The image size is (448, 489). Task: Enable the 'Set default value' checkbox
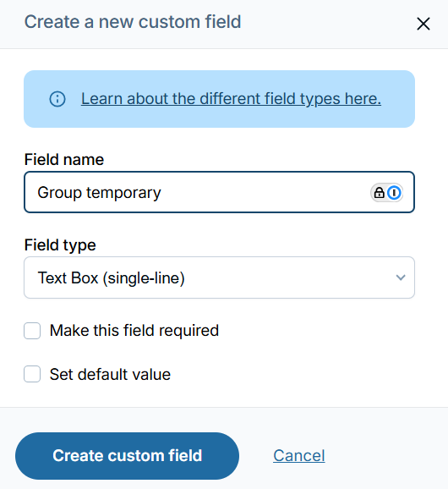(x=32, y=374)
